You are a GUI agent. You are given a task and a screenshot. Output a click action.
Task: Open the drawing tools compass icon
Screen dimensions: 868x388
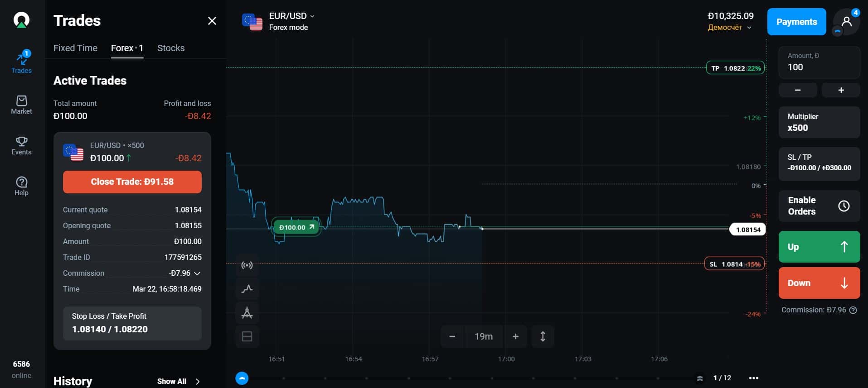(247, 312)
